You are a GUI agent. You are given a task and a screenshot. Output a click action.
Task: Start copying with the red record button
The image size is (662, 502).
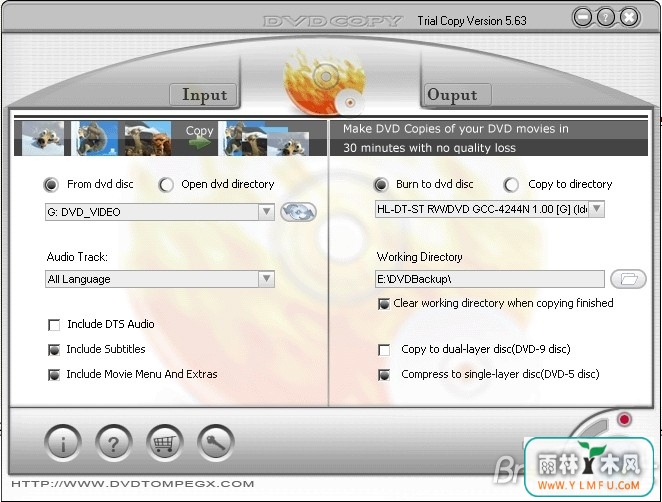624,419
